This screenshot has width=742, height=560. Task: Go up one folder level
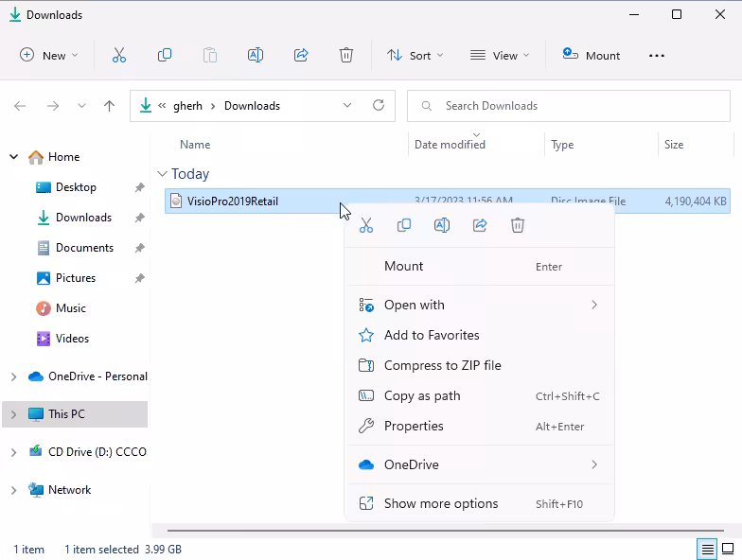click(110, 106)
